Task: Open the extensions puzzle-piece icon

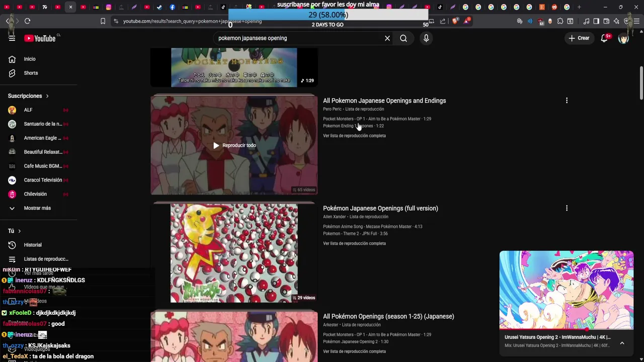Action: [560, 21]
